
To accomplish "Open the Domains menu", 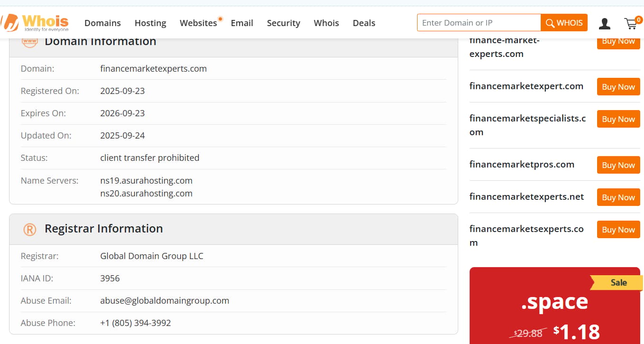I will click(102, 23).
